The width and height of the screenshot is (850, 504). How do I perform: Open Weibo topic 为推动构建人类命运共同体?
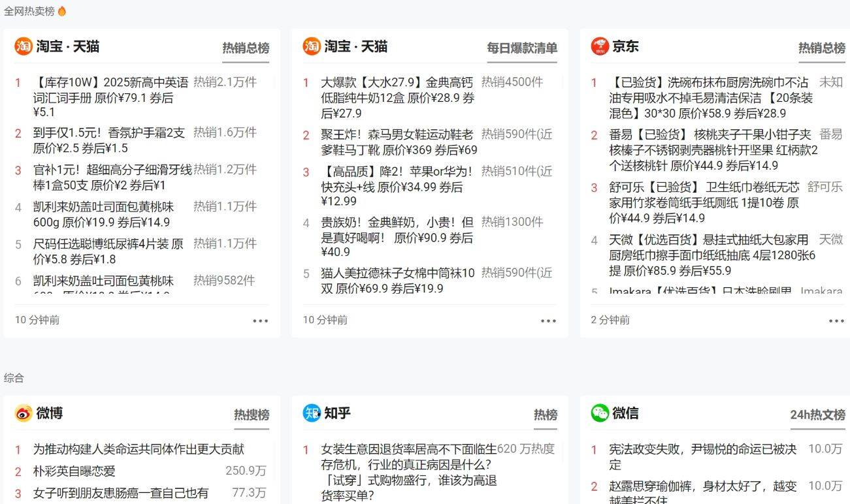(139, 449)
